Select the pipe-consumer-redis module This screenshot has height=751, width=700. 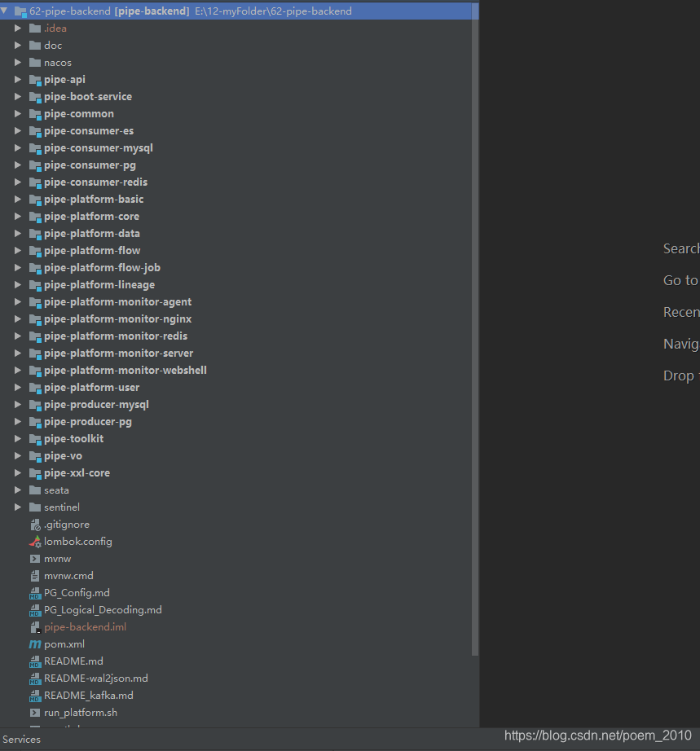coord(96,182)
